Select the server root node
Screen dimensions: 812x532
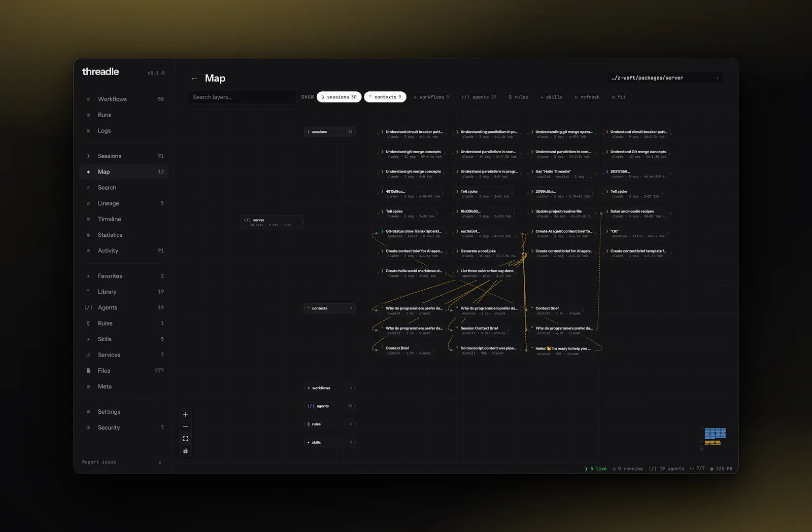pos(272,222)
